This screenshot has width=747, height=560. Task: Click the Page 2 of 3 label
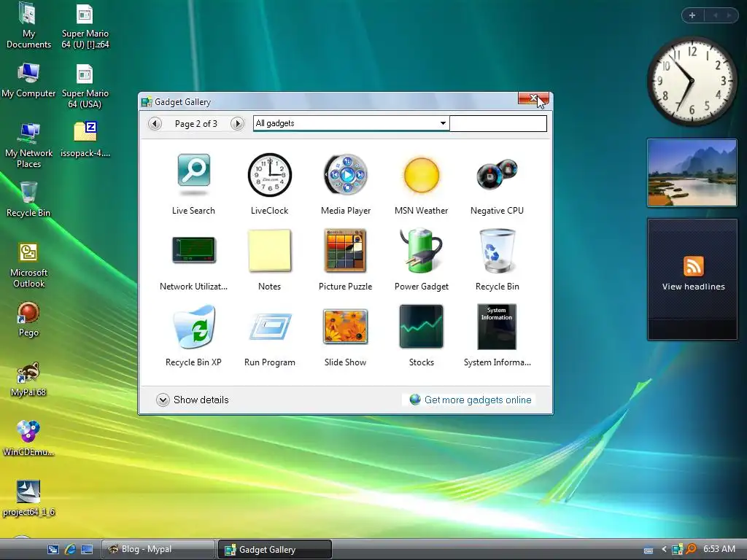196,124
